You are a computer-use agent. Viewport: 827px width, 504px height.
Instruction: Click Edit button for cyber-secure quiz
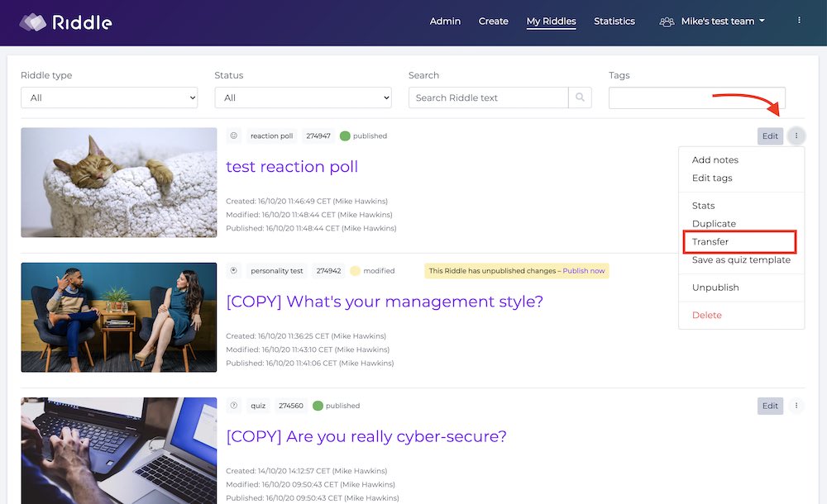click(x=770, y=406)
